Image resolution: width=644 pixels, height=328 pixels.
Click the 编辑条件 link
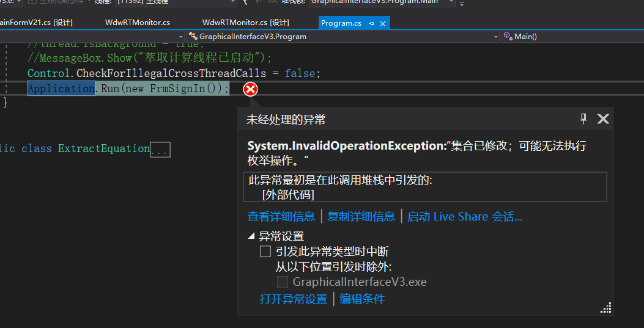click(362, 299)
